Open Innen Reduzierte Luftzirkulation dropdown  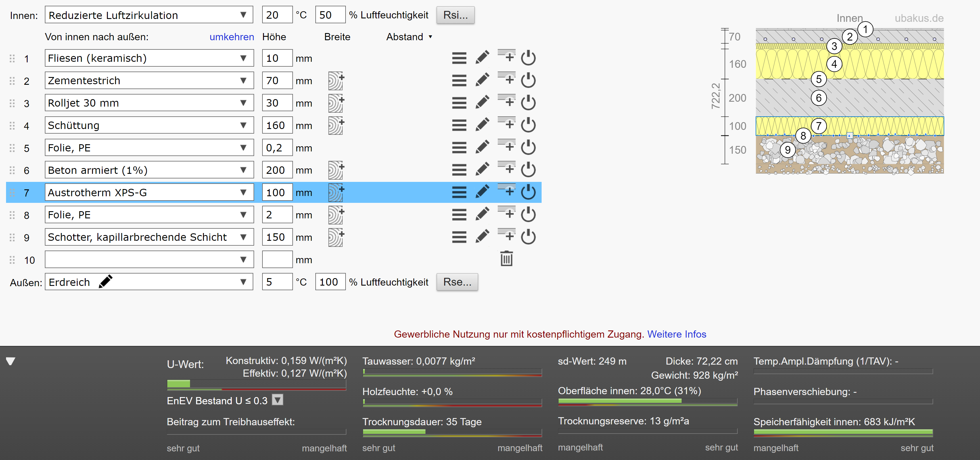pos(149,15)
